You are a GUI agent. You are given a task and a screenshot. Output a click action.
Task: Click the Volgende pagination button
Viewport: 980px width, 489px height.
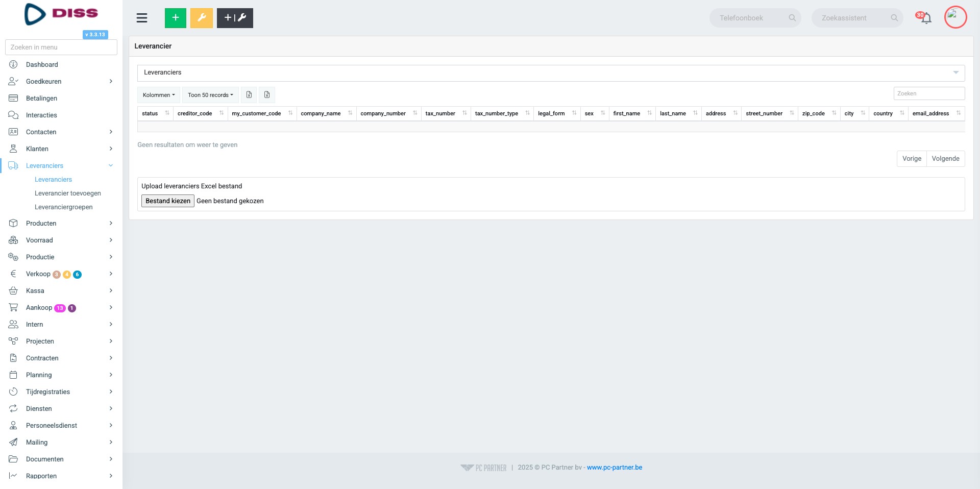[x=945, y=159]
